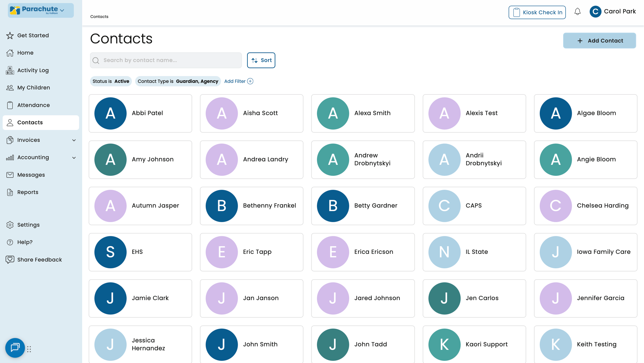Go to Home in the sidebar

pyautogui.click(x=41, y=53)
